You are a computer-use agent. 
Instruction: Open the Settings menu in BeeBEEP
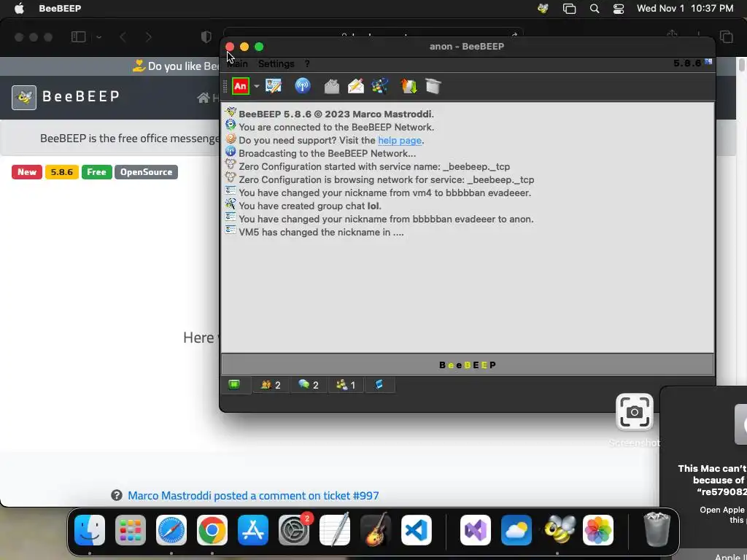click(x=276, y=64)
